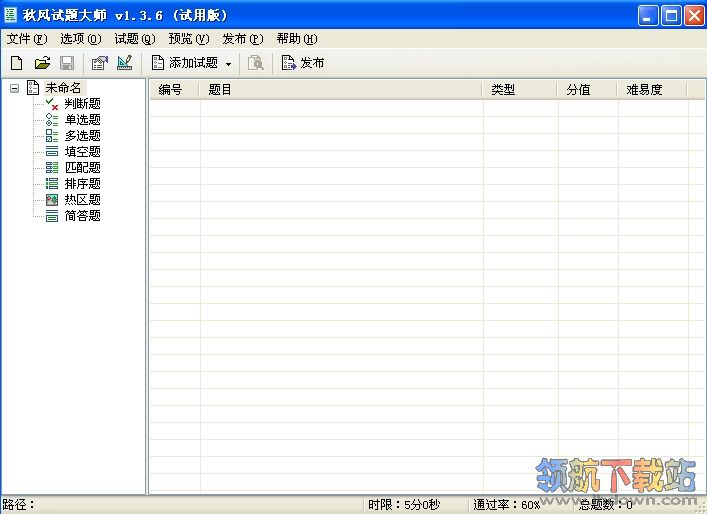Open the quiz properties toolbar icon
Viewport: 707px width, 514px height.
click(x=100, y=63)
